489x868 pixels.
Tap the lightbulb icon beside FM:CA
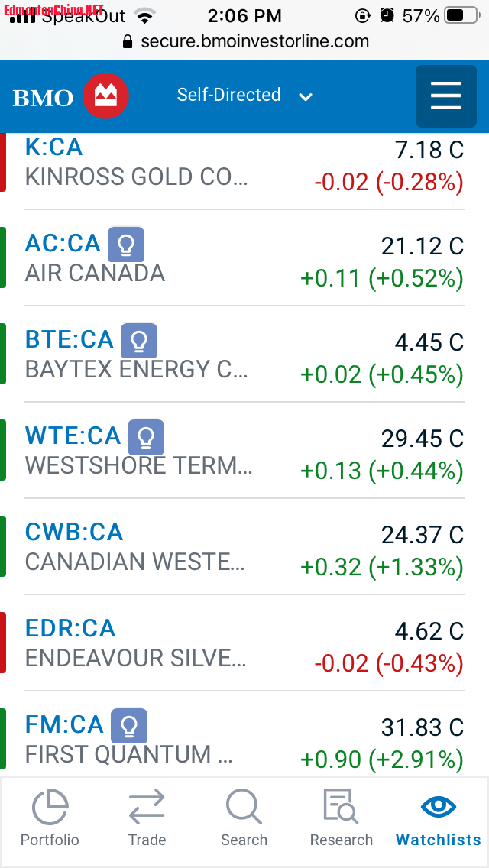pos(129,726)
